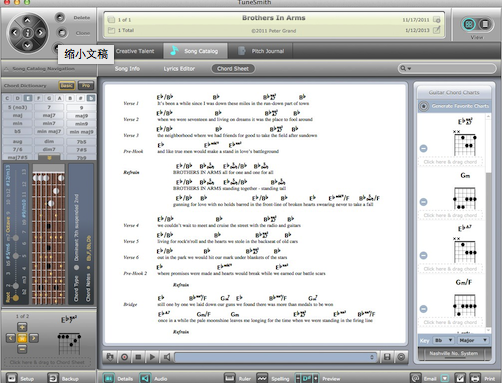Switch to Lyrics Editor sub-tab
Viewport: 502px width, 383px height.
click(179, 69)
